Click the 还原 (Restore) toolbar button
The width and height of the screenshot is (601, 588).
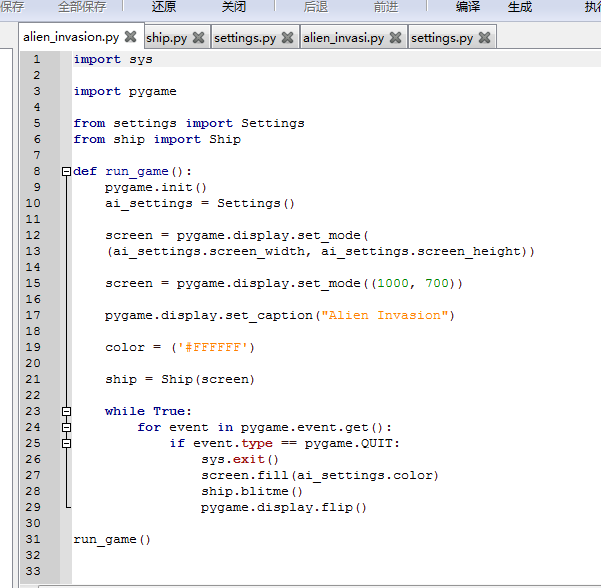(x=164, y=7)
